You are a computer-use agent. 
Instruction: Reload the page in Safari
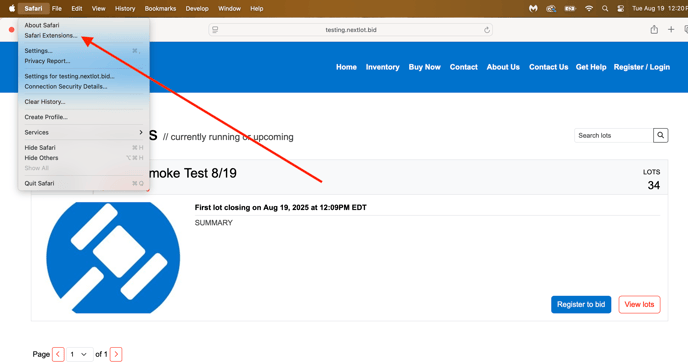(487, 30)
